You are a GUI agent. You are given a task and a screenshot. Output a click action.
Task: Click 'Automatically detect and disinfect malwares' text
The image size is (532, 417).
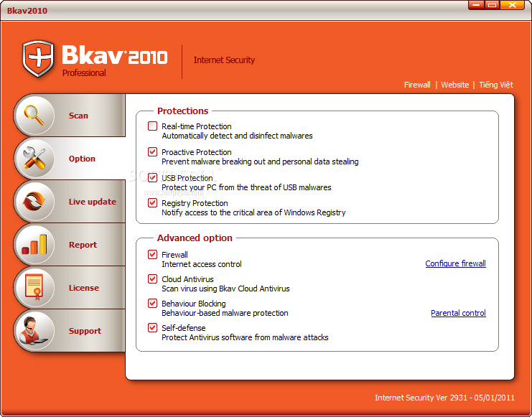[237, 136]
